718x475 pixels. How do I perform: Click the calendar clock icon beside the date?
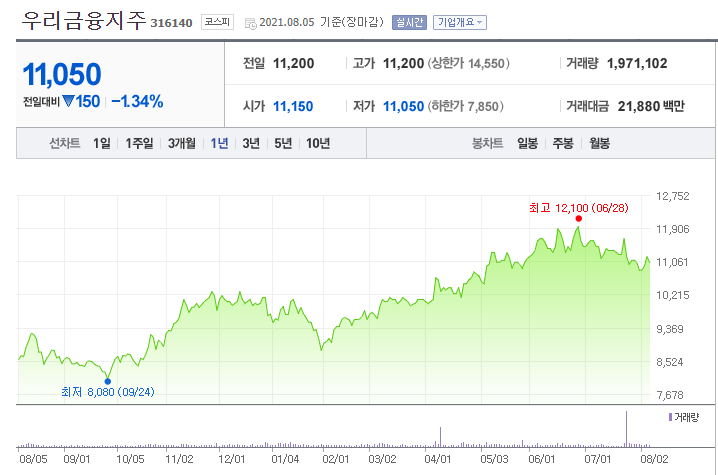pos(250,23)
